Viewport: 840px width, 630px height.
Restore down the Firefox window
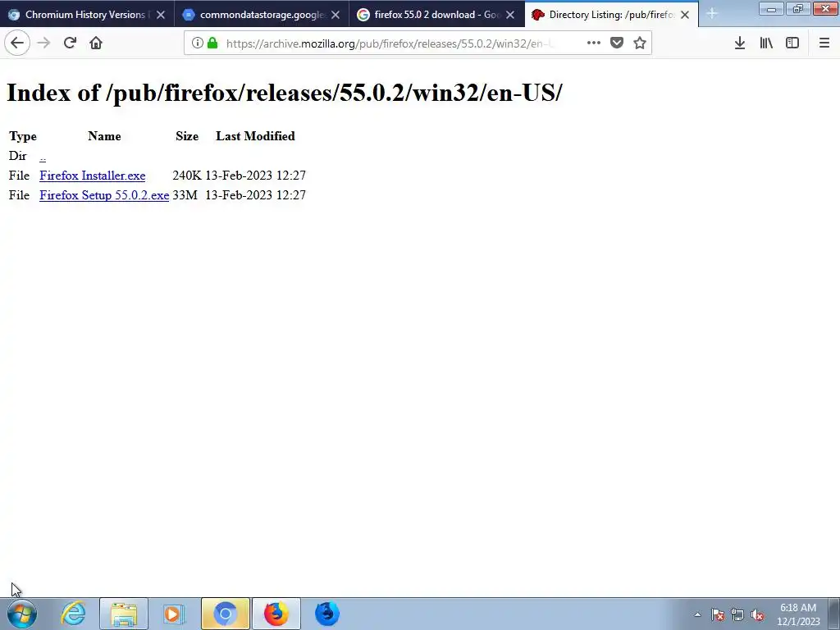(x=798, y=8)
